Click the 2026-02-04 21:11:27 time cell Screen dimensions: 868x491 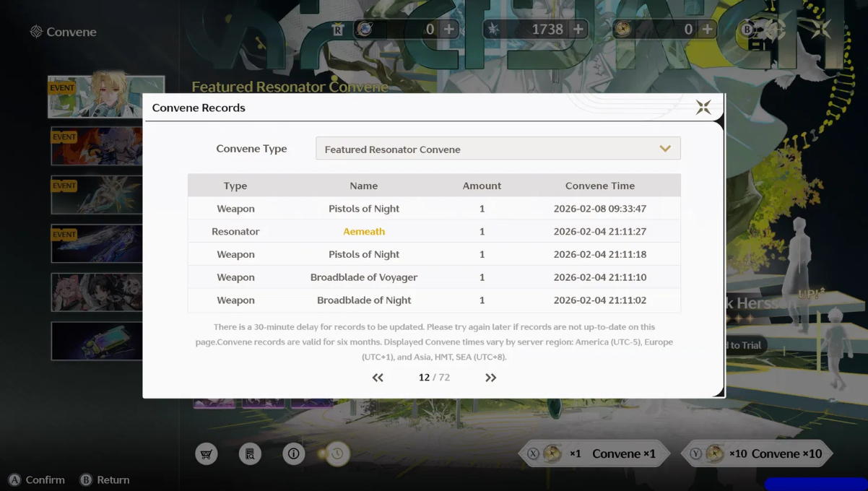[x=599, y=231]
